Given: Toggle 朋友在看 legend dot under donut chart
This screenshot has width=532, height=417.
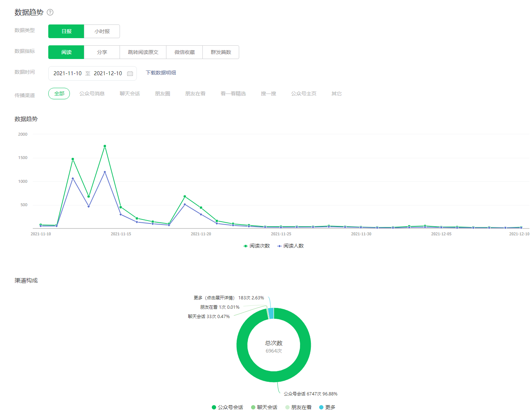Looking at the screenshot, I should [287, 407].
